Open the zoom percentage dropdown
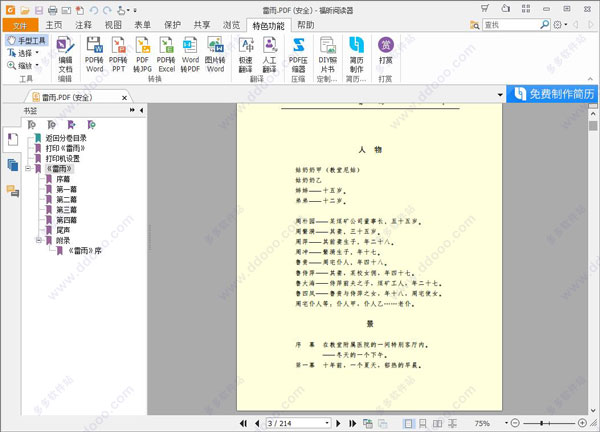 click(x=506, y=423)
